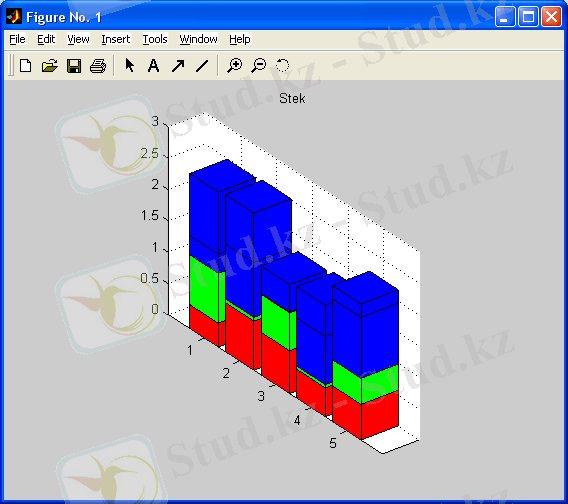Save the figure using the floppy disk icon
Viewport: 568px width, 504px height.
(74, 66)
